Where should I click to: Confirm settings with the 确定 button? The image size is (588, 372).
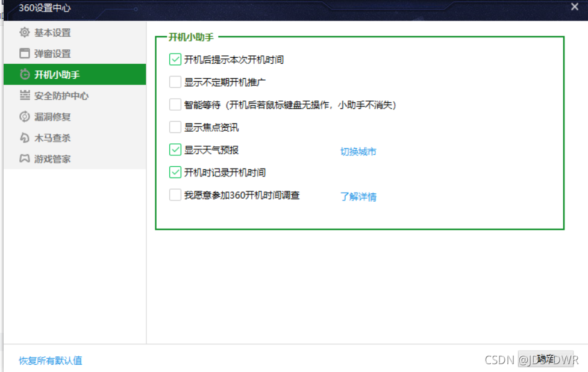(x=546, y=359)
